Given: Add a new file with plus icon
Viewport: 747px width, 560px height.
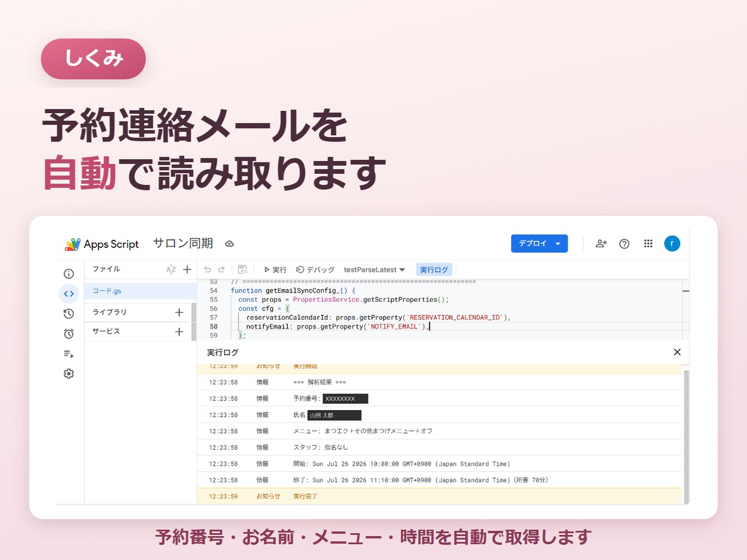Looking at the screenshot, I should pos(187,269).
